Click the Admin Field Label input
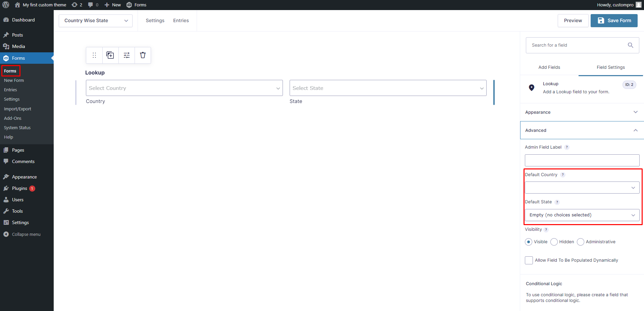The height and width of the screenshot is (311, 644). (x=582, y=160)
